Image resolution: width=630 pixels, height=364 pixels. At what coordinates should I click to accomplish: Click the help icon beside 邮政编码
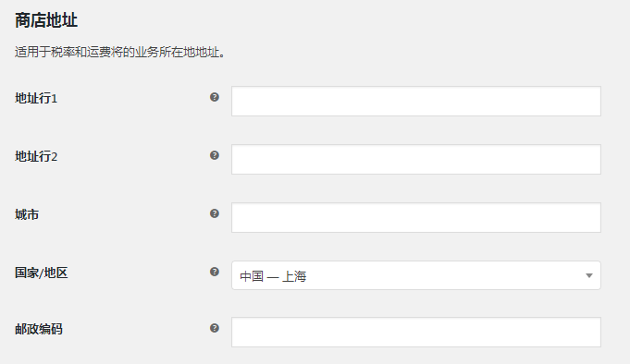point(215,328)
